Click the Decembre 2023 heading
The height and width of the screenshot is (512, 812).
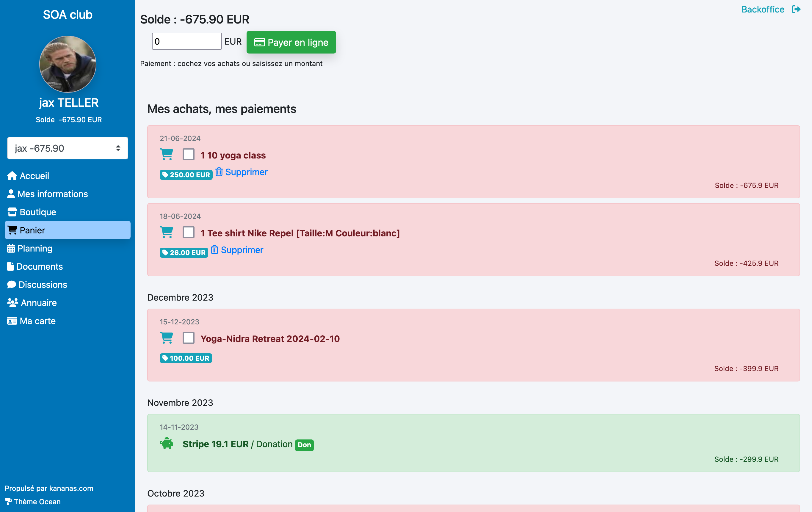181,298
